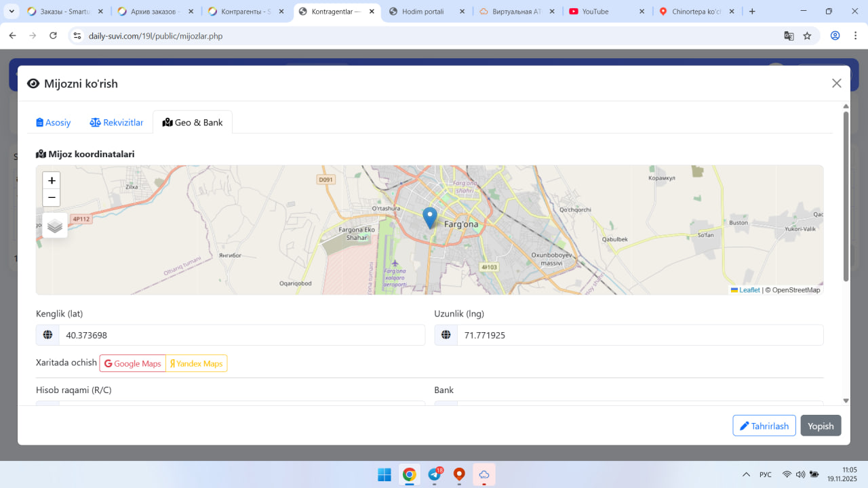The height and width of the screenshot is (488, 868).
Task: Click the blue location marker pin
Action: pyautogui.click(x=429, y=217)
